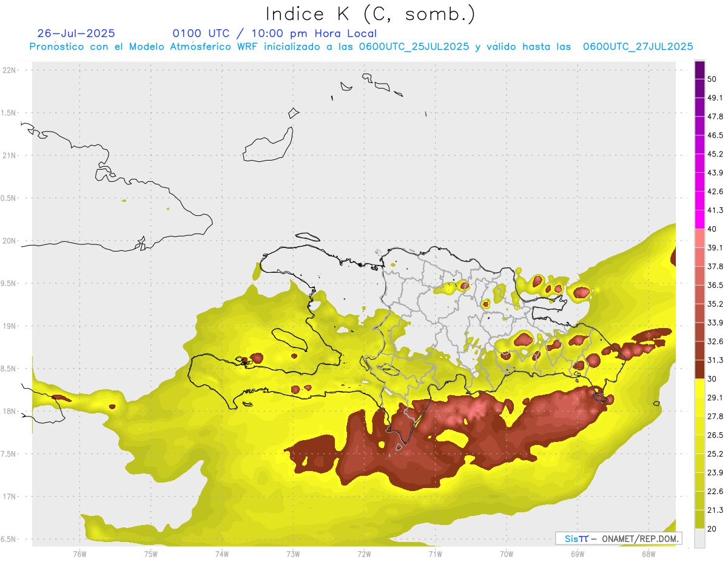Viewport: 728px width, 562px height.
Task: Click the blue "SisTT" logo text
Action: coord(576,538)
